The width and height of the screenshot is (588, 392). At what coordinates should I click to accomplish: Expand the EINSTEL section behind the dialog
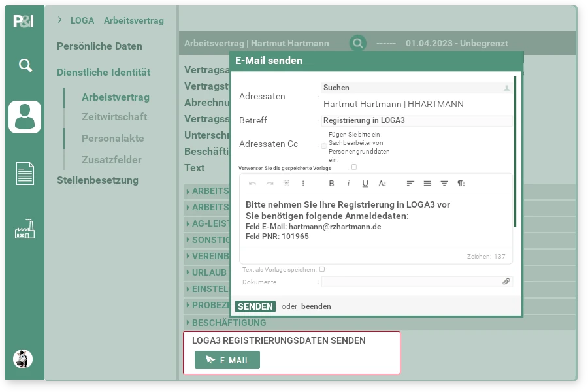coord(206,289)
